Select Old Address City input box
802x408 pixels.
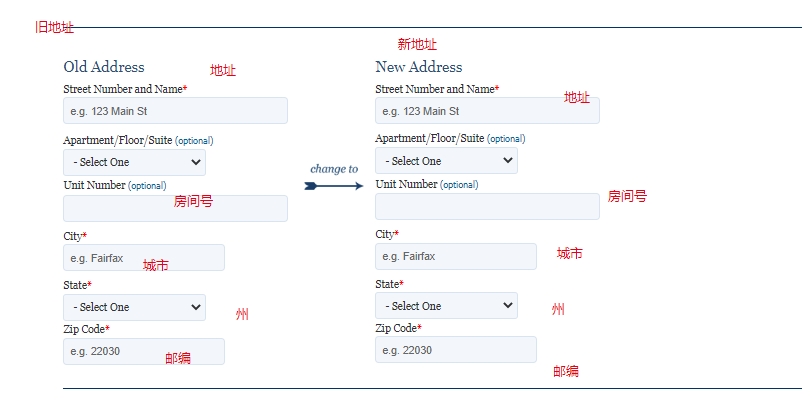[x=144, y=258]
